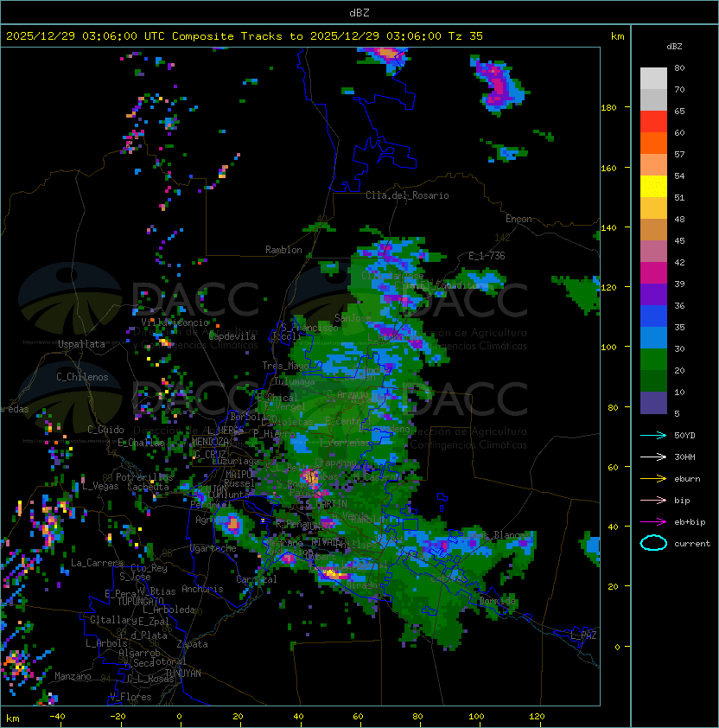The image size is (719, 728).
Task: Click the 'Manzano' place label
Action: [x=73, y=676]
